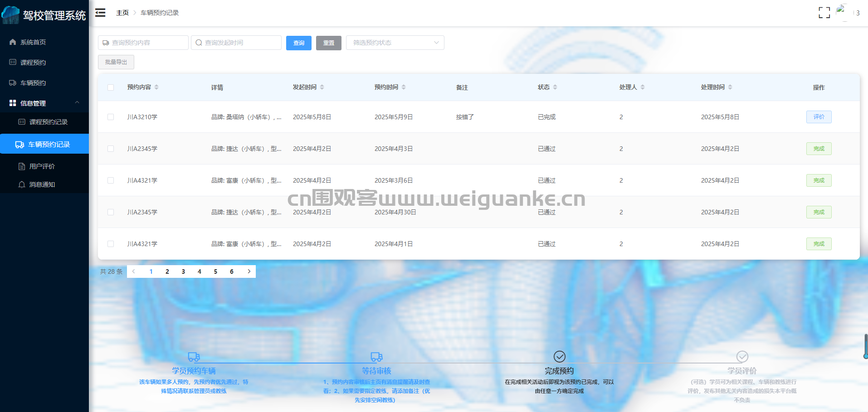Open 课程预约记录 submenu item
868x412 pixels.
tap(44, 122)
